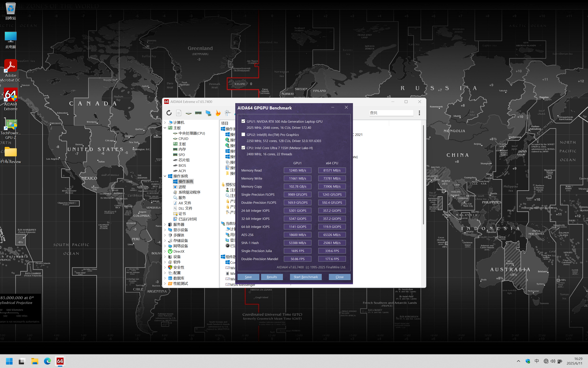
Task: Click the AIDA64 main window vertical scrollbar
Action: (x=423, y=174)
